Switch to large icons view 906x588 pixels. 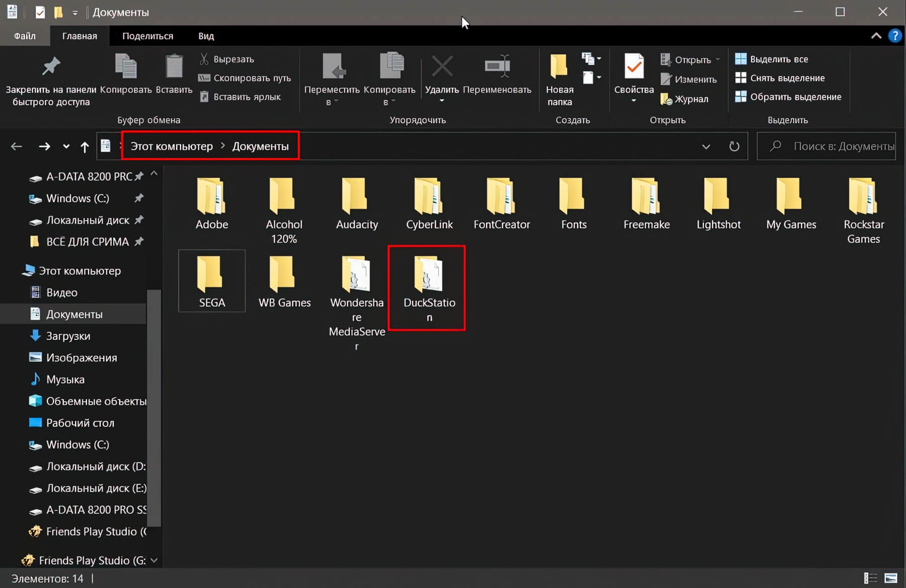(891, 578)
